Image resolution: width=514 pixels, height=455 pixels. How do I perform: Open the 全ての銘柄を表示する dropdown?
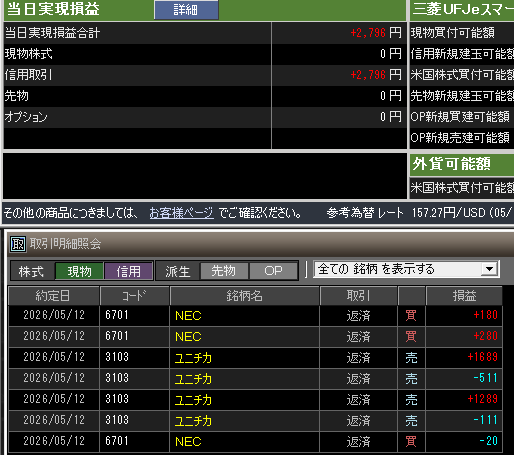tap(407, 269)
